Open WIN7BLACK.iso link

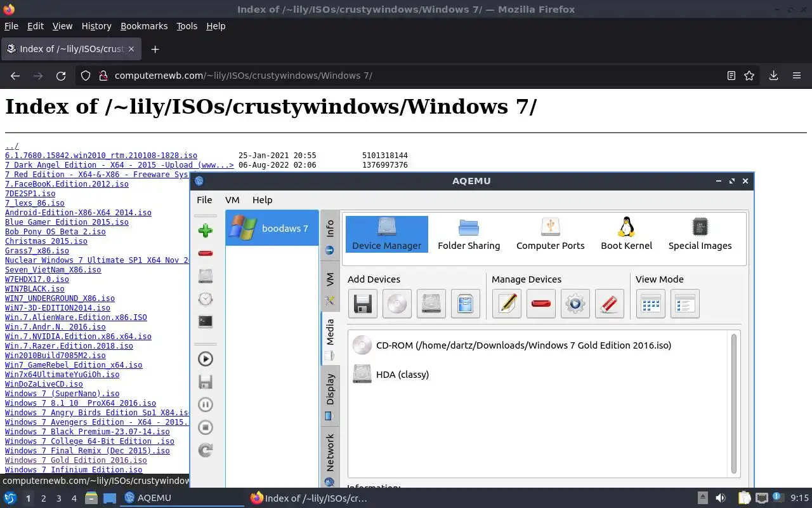click(x=35, y=289)
